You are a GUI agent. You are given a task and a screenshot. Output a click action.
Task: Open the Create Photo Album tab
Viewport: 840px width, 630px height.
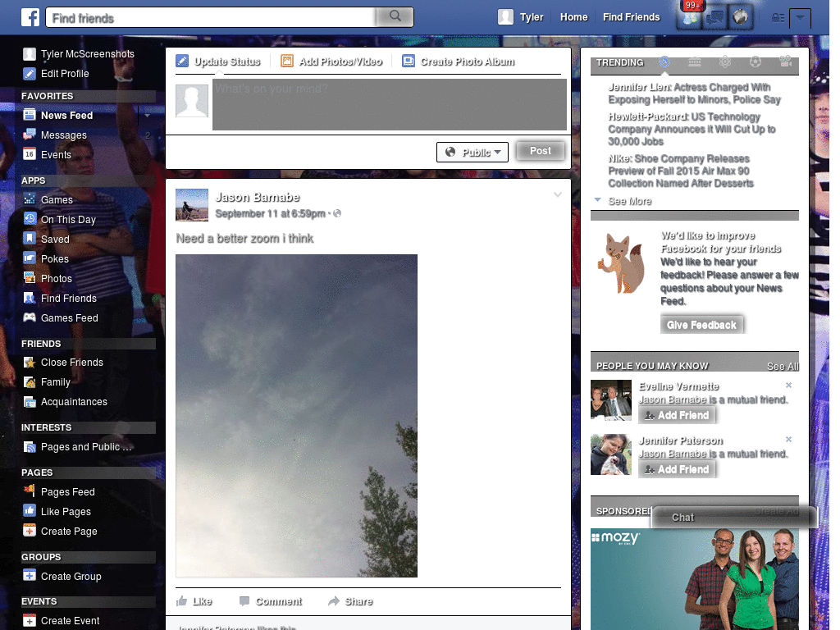pos(461,61)
